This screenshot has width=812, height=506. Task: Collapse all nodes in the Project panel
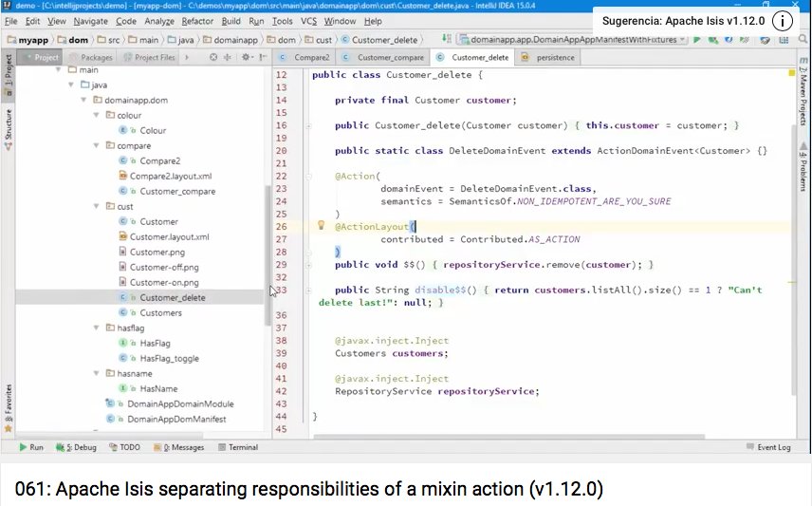click(228, 57)
